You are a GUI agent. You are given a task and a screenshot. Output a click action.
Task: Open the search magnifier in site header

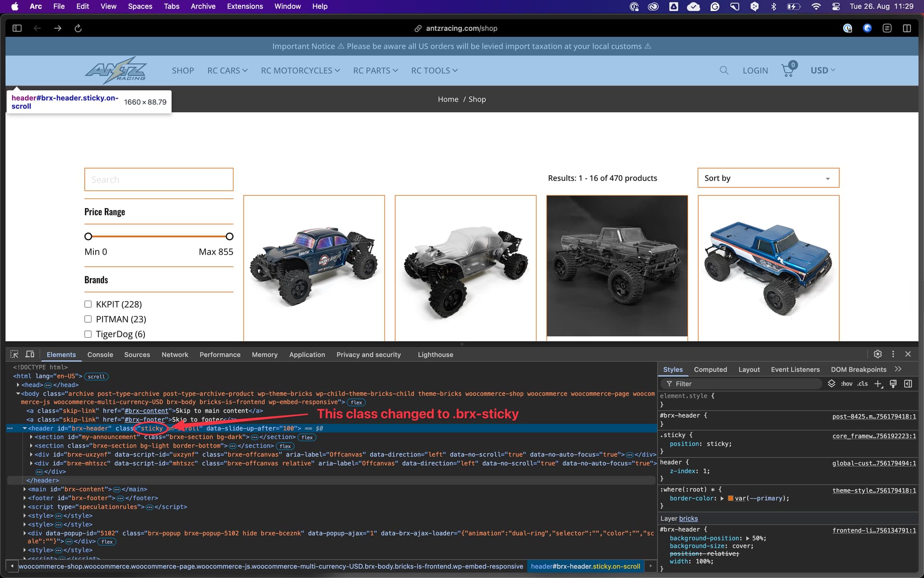(724, 70)
